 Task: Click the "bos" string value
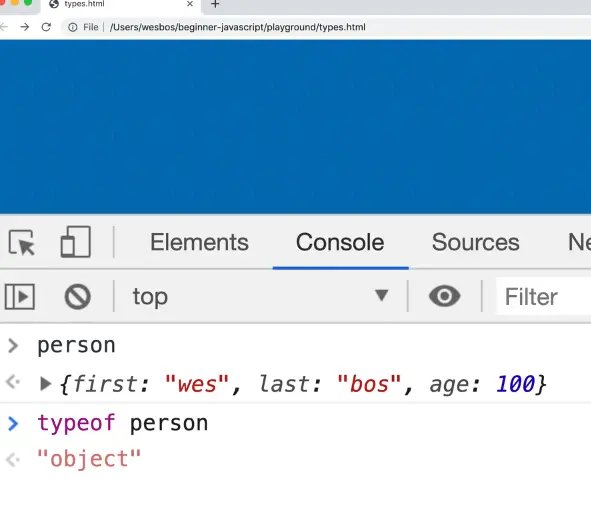[369, 384]
